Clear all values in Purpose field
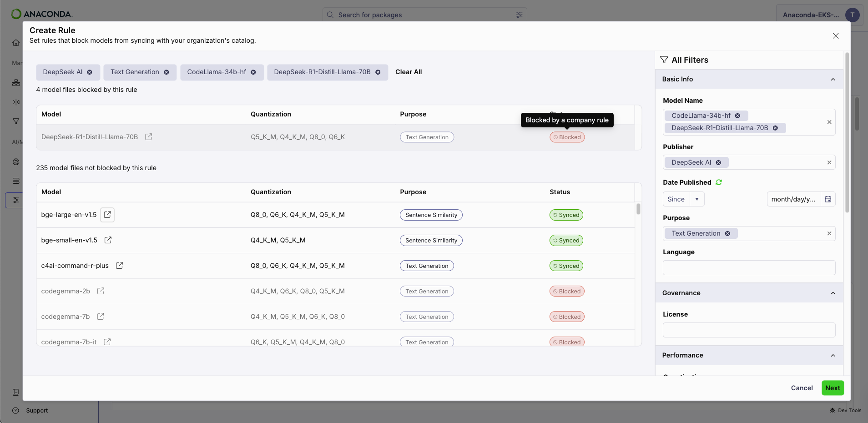Viewport: 868px width, 423px height. [829, 233]
